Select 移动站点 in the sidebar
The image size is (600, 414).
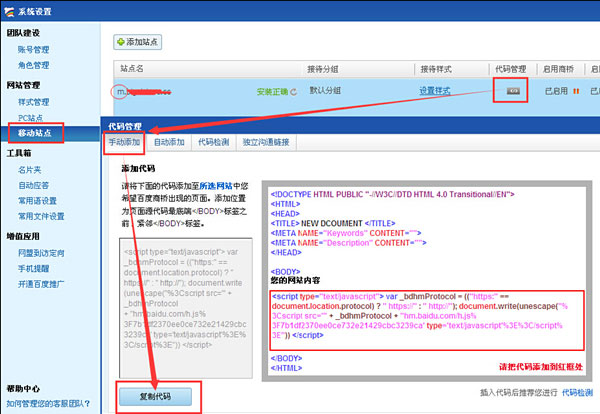point(35,133)
